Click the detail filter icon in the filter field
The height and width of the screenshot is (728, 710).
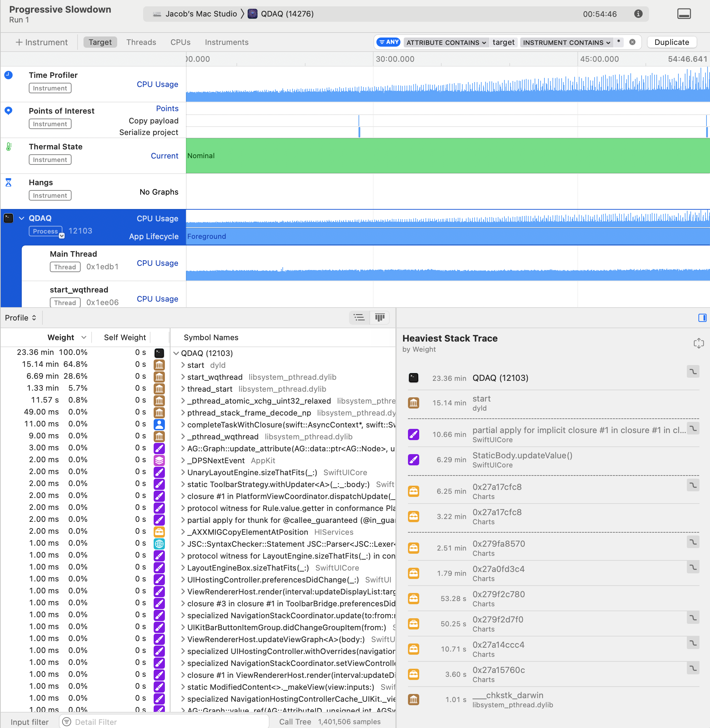click(x=67, y=722)
